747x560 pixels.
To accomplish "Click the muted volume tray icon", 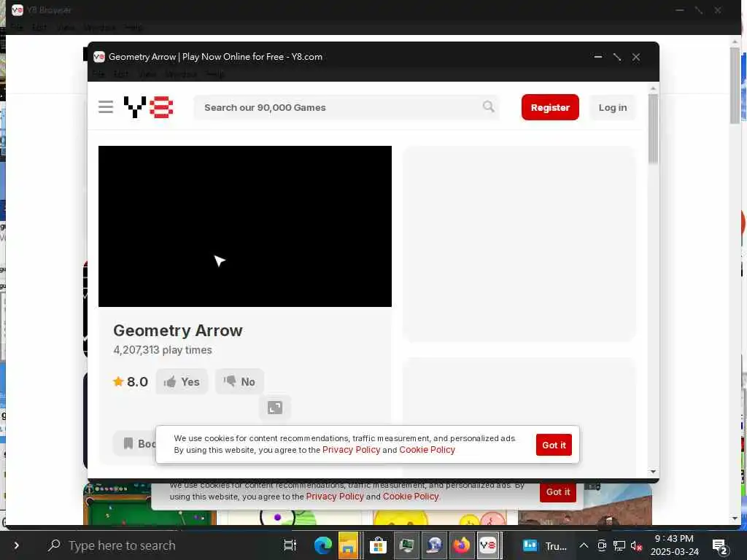I will [636, 545].
